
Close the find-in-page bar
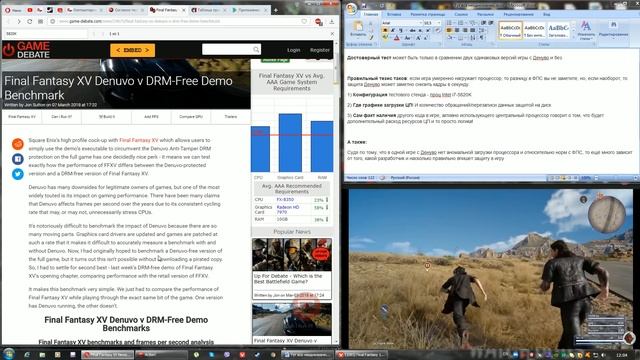click(x=332, y=33)
